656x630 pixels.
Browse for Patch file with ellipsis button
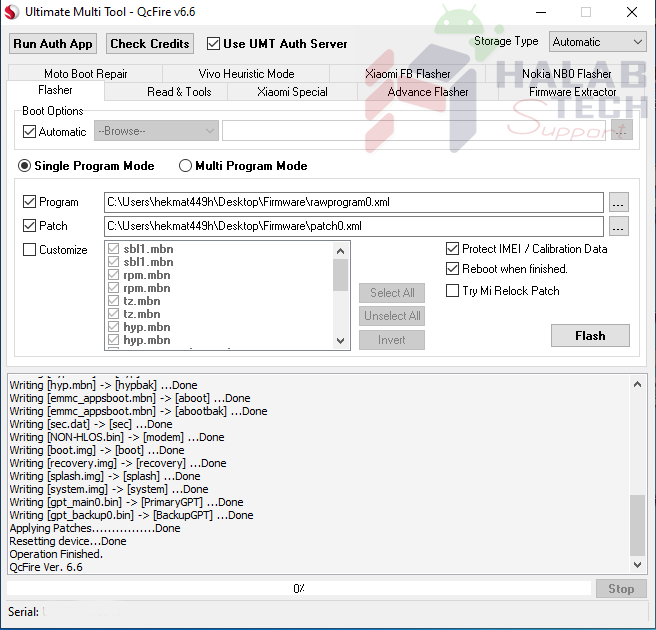(618, 226)
